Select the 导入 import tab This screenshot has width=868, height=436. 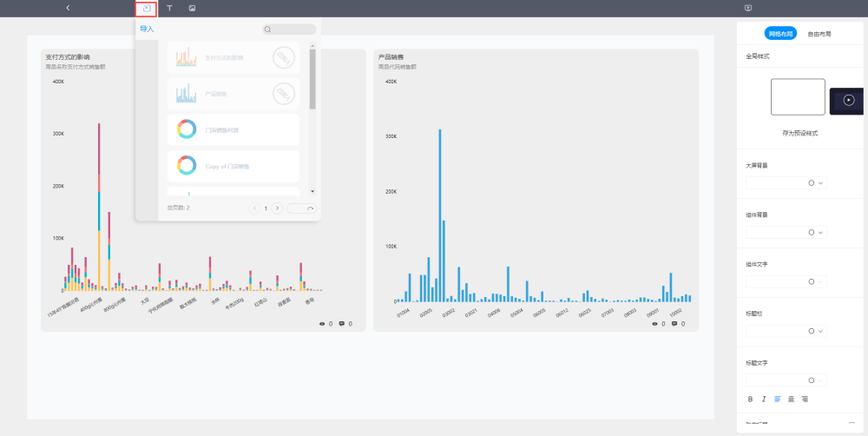tap(147, 30)
